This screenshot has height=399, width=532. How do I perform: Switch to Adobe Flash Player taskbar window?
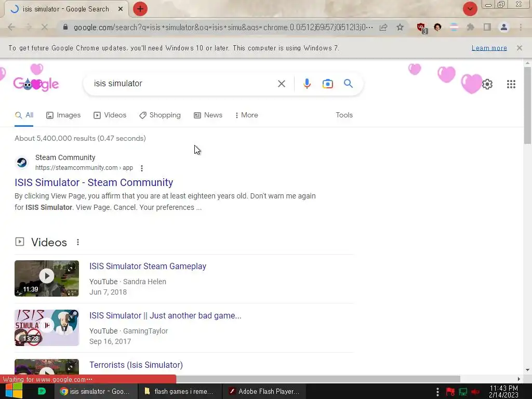point(264,391)
